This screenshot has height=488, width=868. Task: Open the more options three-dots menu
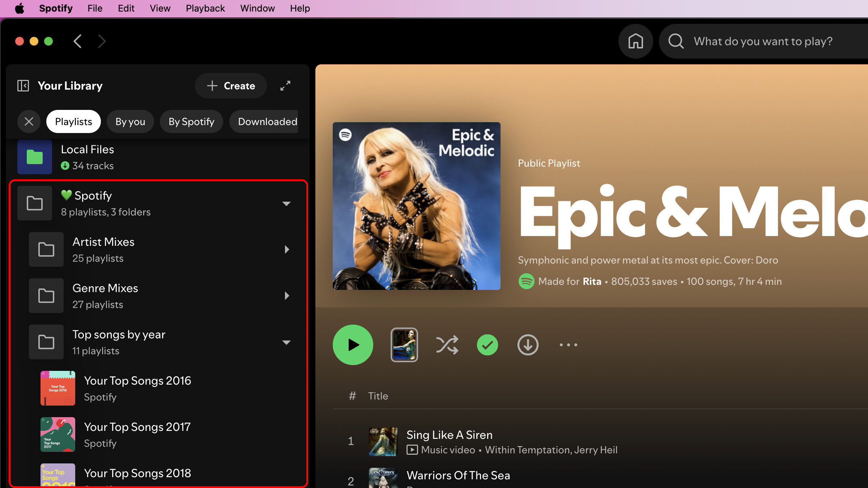coord(568,345)
